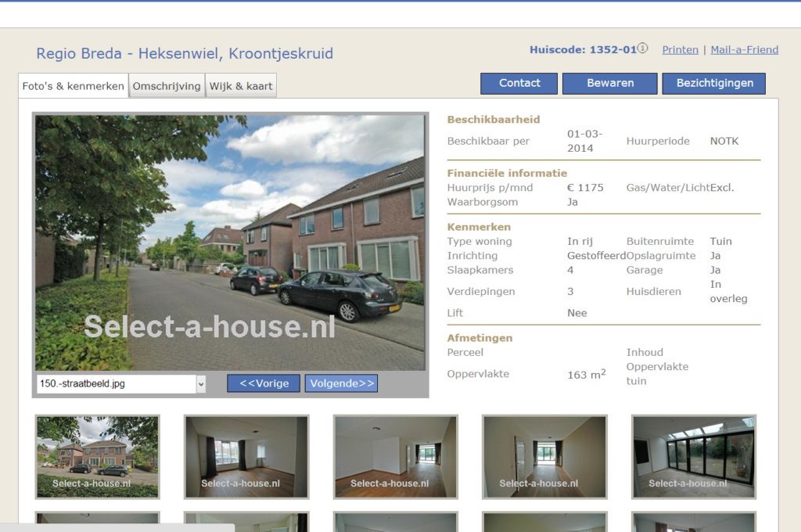The width and height of the screenshot is (801, 532).
Task: Click the Regio Breda listing title
Action: point(185,53)
